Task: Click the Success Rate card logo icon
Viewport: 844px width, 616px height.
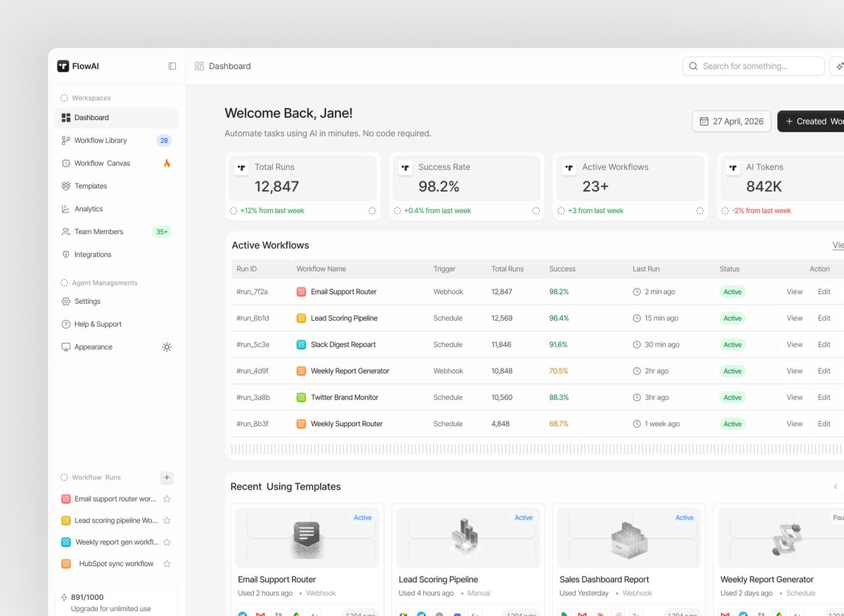Action: (405, 168)
